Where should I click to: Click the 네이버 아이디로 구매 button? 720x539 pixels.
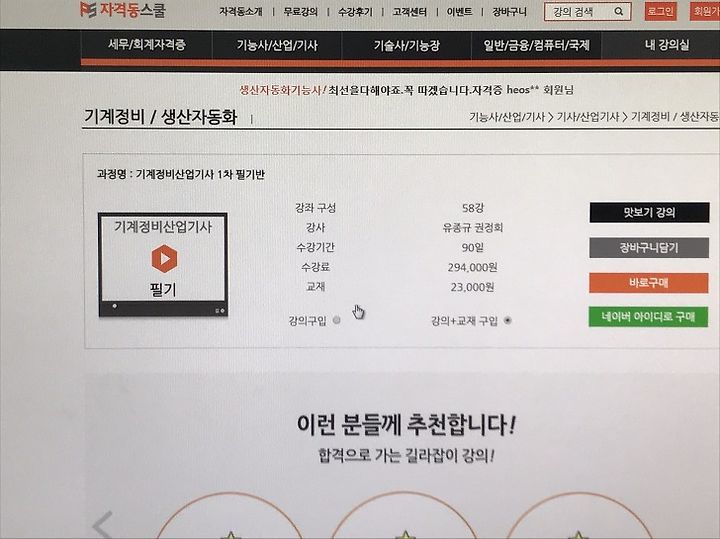(x=648, y=317)
